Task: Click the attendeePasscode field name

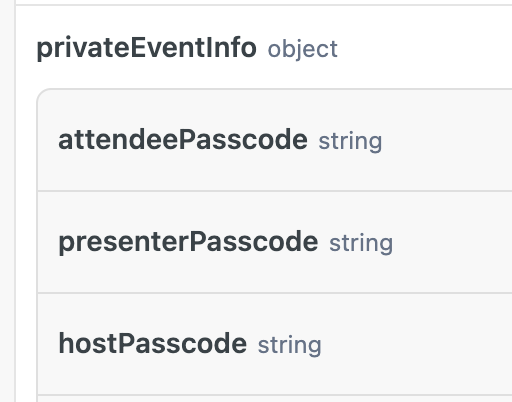Action: (183, 140)
